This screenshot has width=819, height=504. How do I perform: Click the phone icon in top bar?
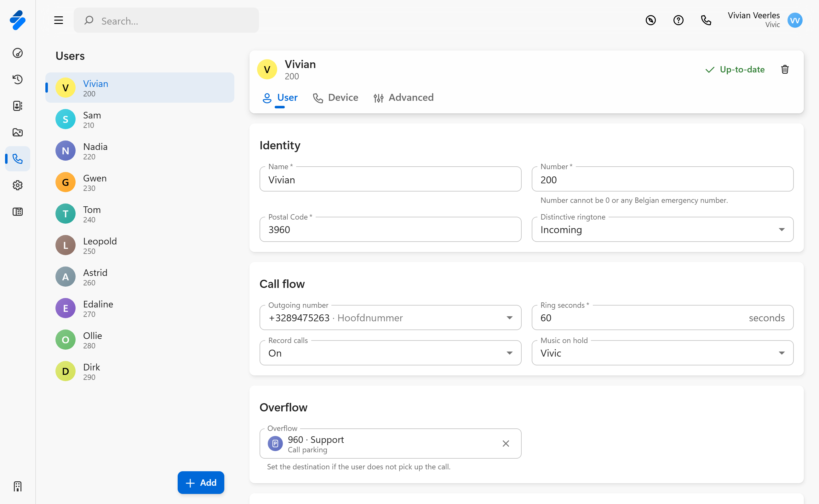point(706,20)
